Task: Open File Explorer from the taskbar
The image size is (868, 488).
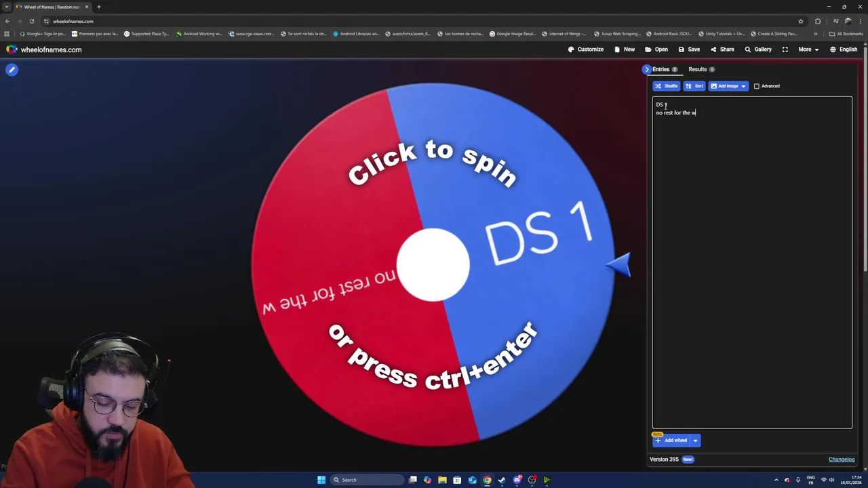Action: click(x=442, y=480)
